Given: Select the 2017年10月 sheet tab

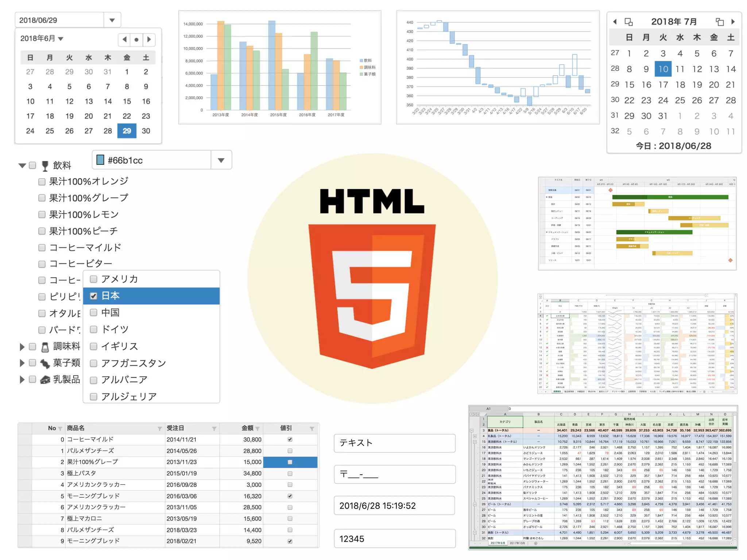Looking at the screenshot, I should click(x=516, y=543).
